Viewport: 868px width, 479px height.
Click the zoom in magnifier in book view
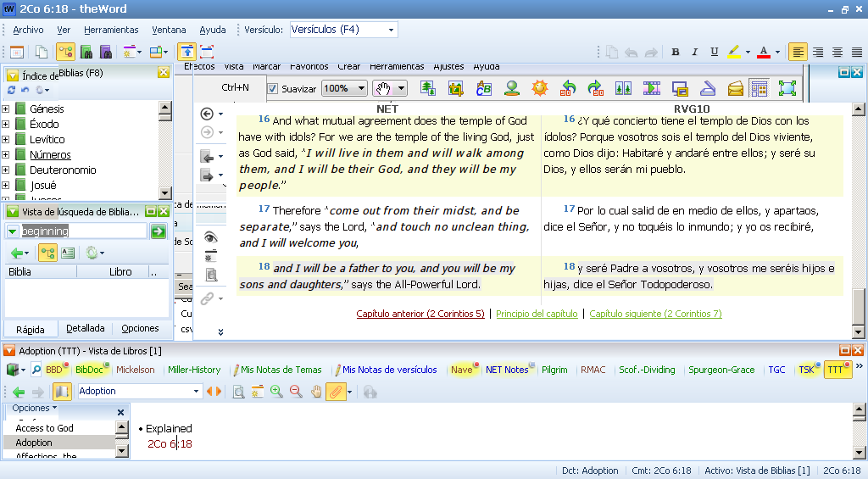point(276,392)
